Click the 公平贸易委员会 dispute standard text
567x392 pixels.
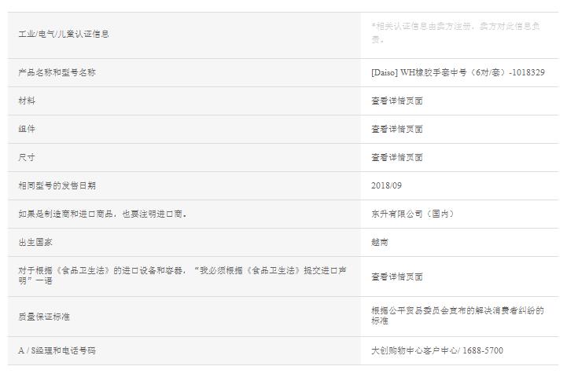[x=456, y=316]
